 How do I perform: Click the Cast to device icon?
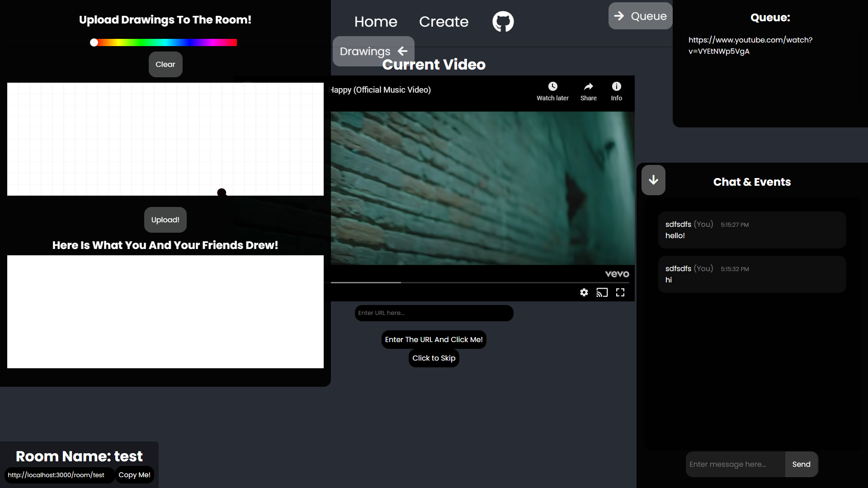[602, 293]
